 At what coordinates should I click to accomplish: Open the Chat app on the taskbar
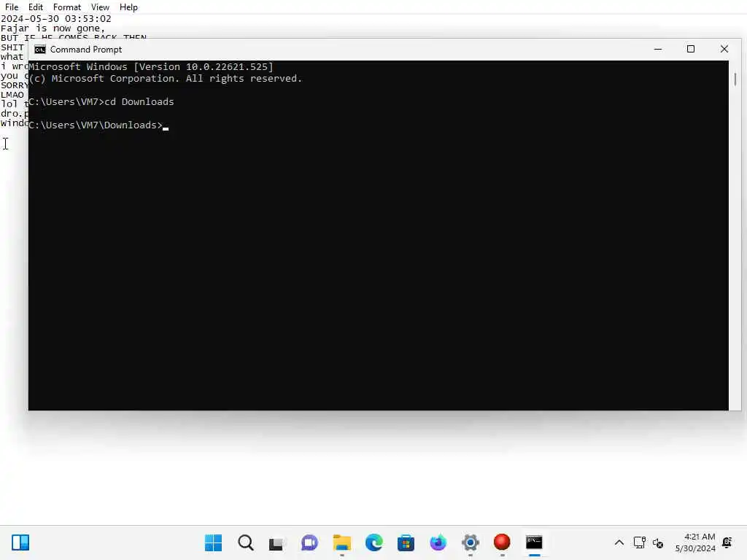click(x=309, y=542)
